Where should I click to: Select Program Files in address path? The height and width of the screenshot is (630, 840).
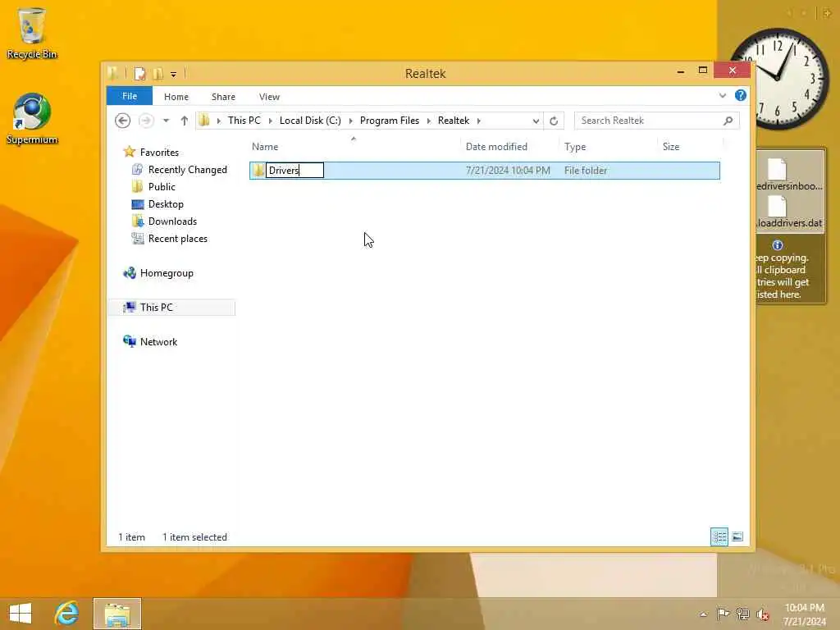390,121
